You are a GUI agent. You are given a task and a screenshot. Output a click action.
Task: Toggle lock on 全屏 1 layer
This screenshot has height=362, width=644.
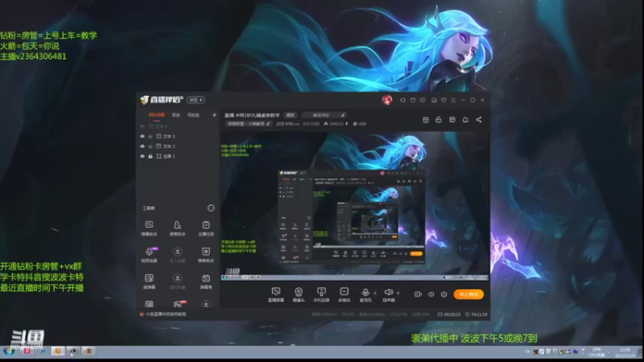click(x=151, y=156)
